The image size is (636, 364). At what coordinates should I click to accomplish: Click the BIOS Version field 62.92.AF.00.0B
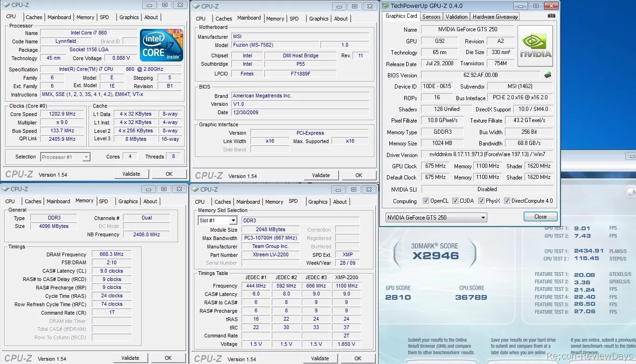click(x=481, y=75)
